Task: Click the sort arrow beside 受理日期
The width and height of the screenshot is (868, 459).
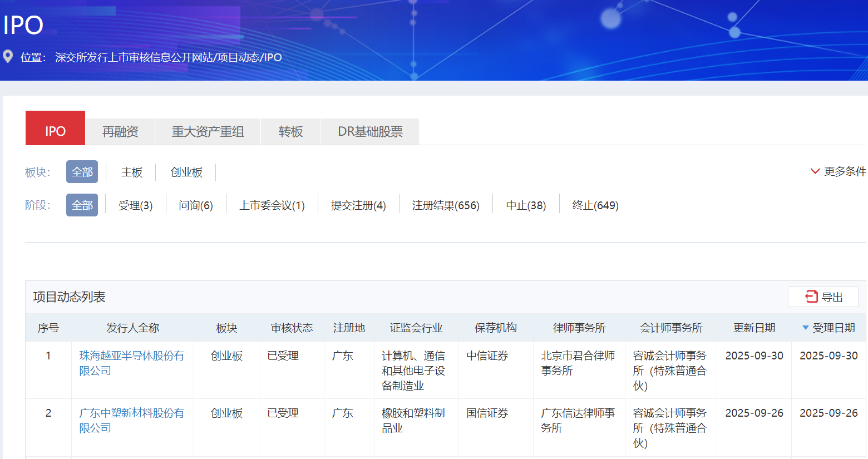Action: [x=805, y=328]
